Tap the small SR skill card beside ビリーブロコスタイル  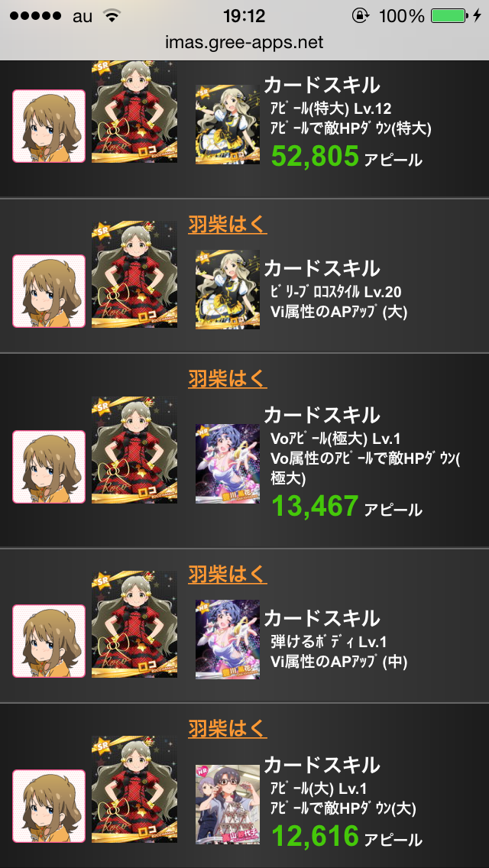[228, 290]
